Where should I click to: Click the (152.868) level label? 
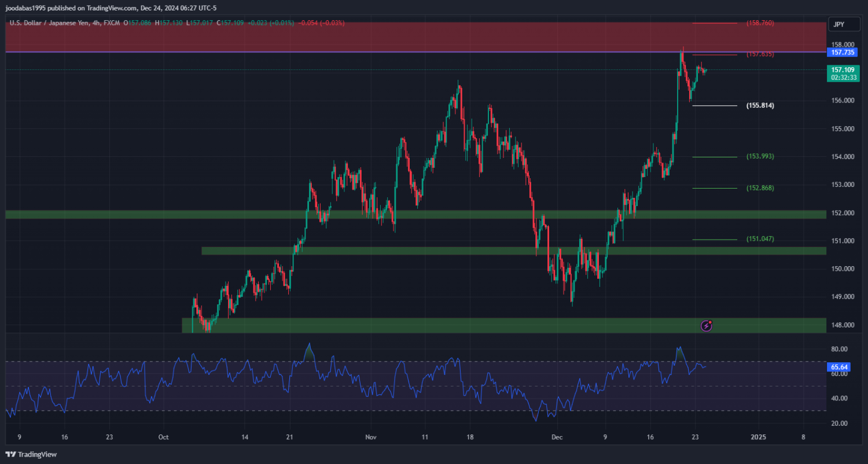tap(760, 188)
